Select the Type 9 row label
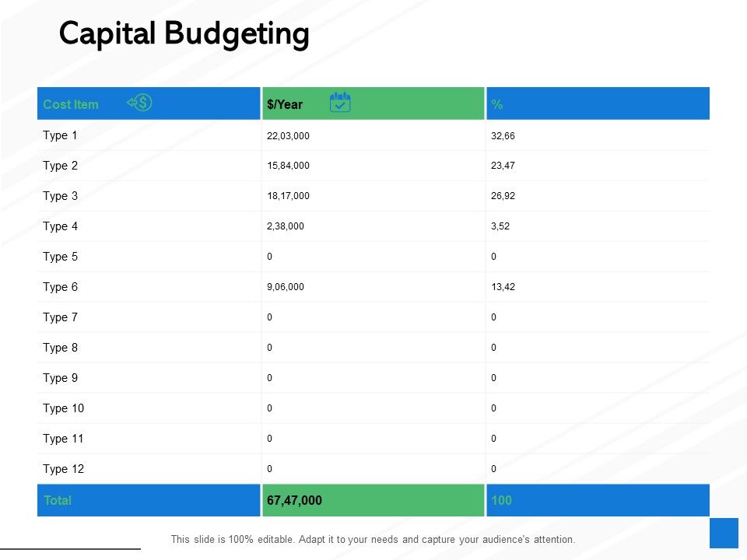The image size is (747, 560). tap(60, 378)
